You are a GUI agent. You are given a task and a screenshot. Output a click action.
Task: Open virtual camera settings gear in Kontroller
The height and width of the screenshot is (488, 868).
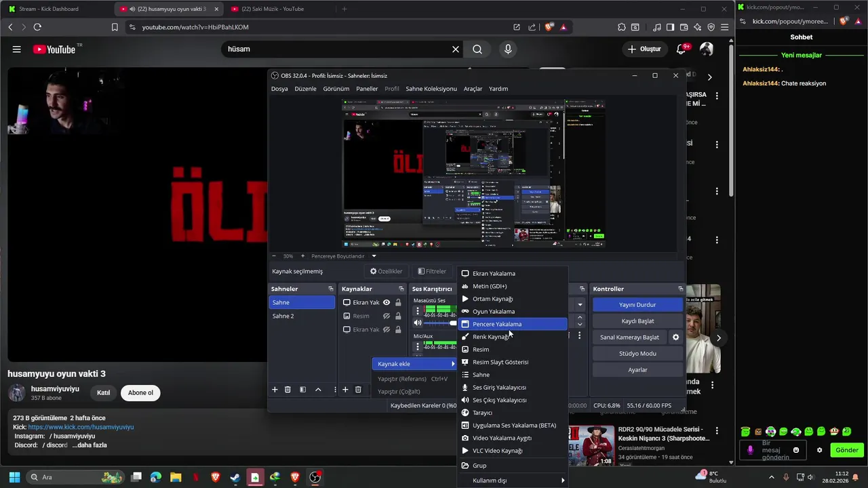point(675,337)
